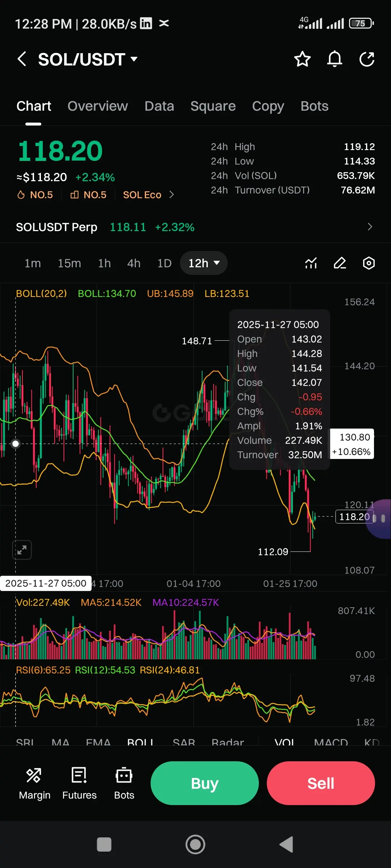This screenshot has height=868, width=391.
Task: Tap the crosshair dot on the chart
Action: [16, 444]
